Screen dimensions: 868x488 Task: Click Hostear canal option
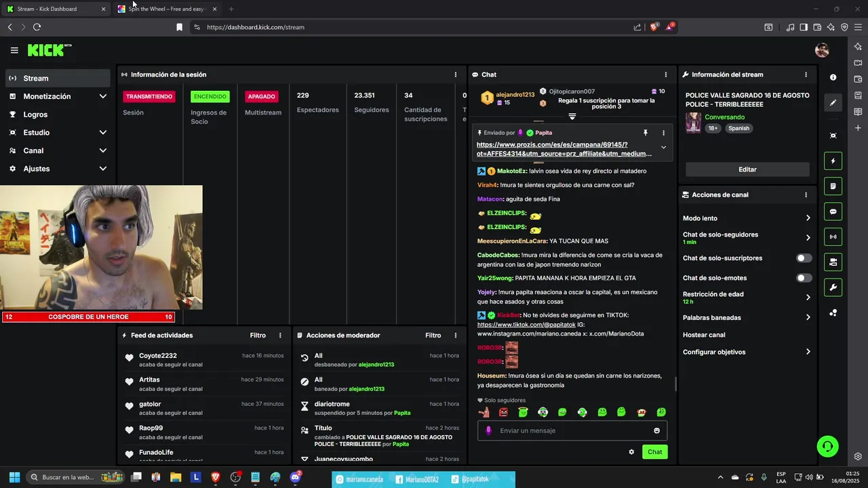pos(704,335)
